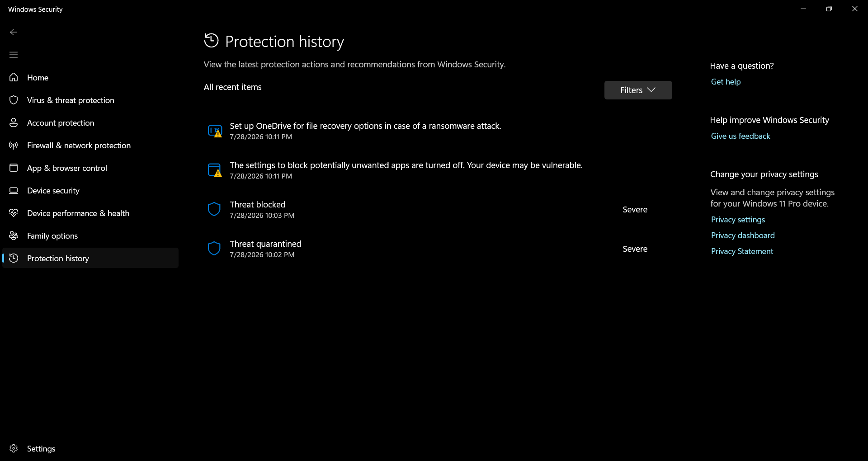Screen dimensions: 868x461
Task: Click the Give us feedback link
Action: click(741, 136)
